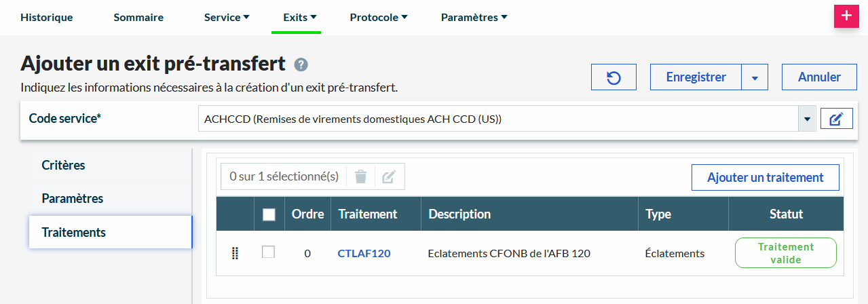Click the Annuler button
The height and width of the screenshot is (304, 868).
pyautogui.click(x=819, y=77)
